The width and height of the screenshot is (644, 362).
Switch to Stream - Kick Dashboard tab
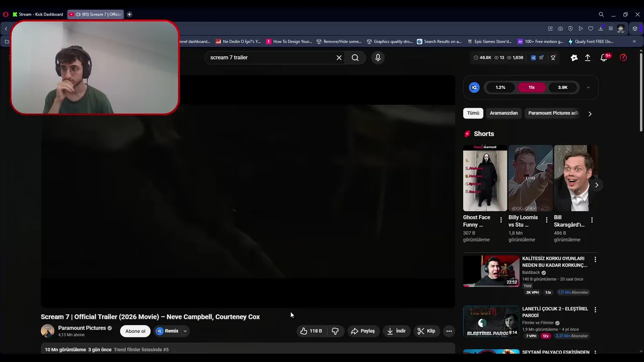38,15
